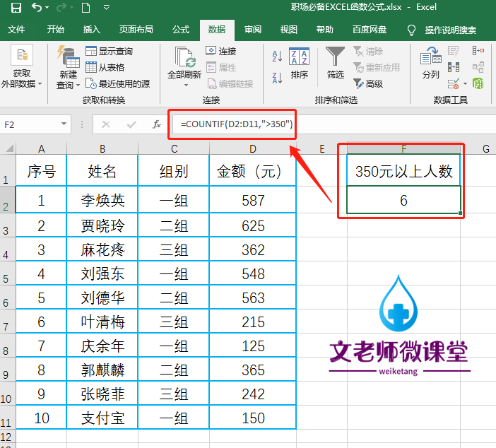Click the Remove Duplicates icon
496x448 pixels.
coord(454,67)
